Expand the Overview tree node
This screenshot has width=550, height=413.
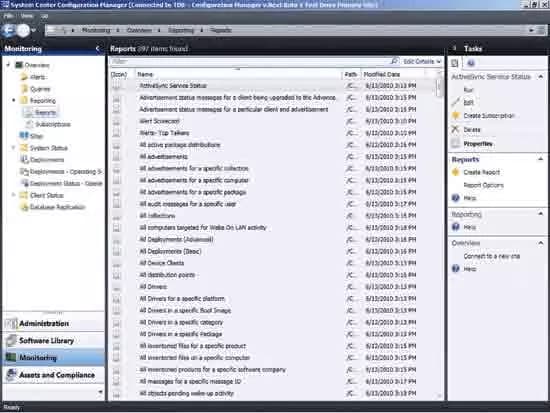coord(8,65)
